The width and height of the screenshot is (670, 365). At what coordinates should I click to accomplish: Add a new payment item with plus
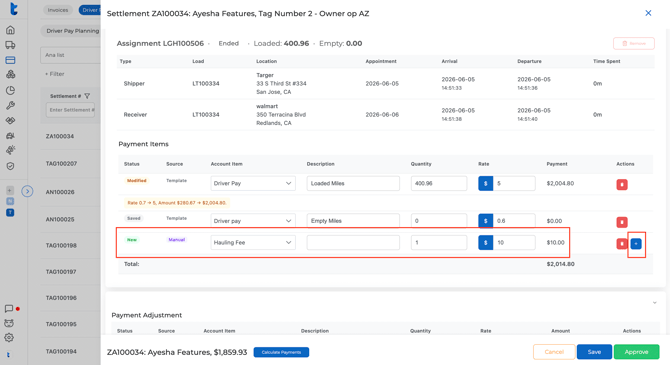pyautogui.click(x=636, y=244)
